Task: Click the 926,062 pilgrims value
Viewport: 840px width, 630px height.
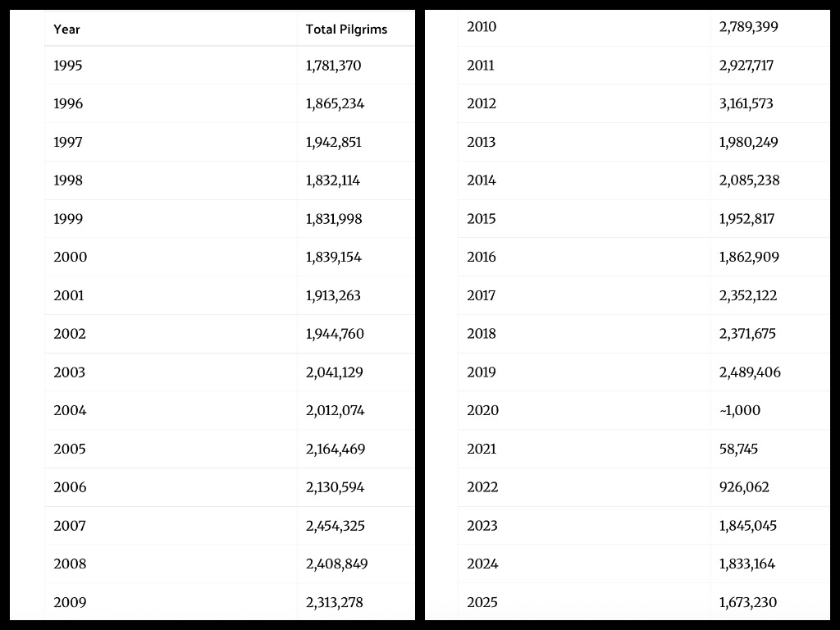Action: pyautogui.click(x=744, y=487)
